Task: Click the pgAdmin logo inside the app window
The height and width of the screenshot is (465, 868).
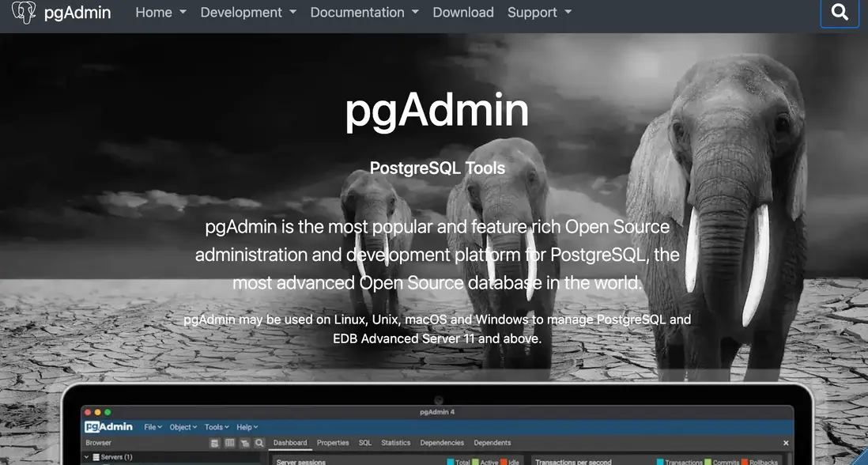Action: [x=108, y=427]
